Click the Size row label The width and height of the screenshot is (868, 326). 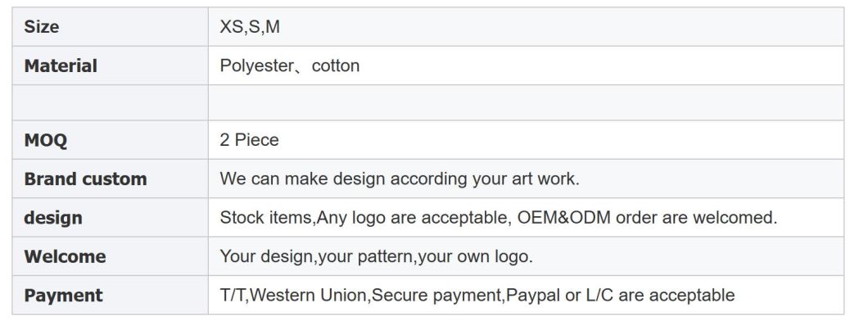[x=42, y=26]
